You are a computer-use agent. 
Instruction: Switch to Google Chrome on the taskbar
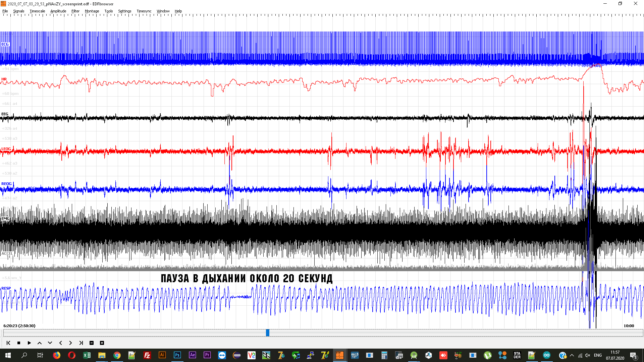(x=117, y=355)
